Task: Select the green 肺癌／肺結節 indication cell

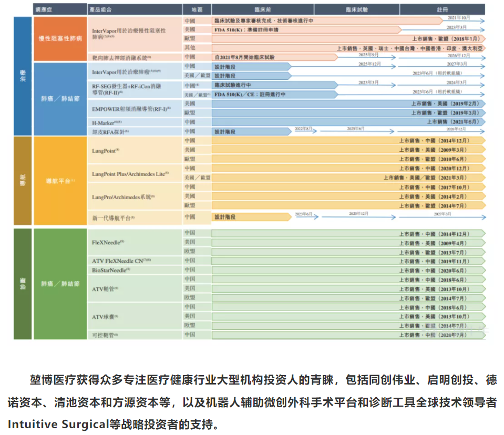Action: [60, 284]
